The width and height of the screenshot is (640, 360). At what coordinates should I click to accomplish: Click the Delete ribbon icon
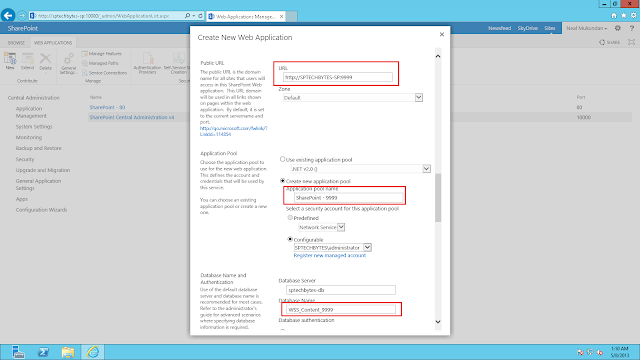pos(45,62)
